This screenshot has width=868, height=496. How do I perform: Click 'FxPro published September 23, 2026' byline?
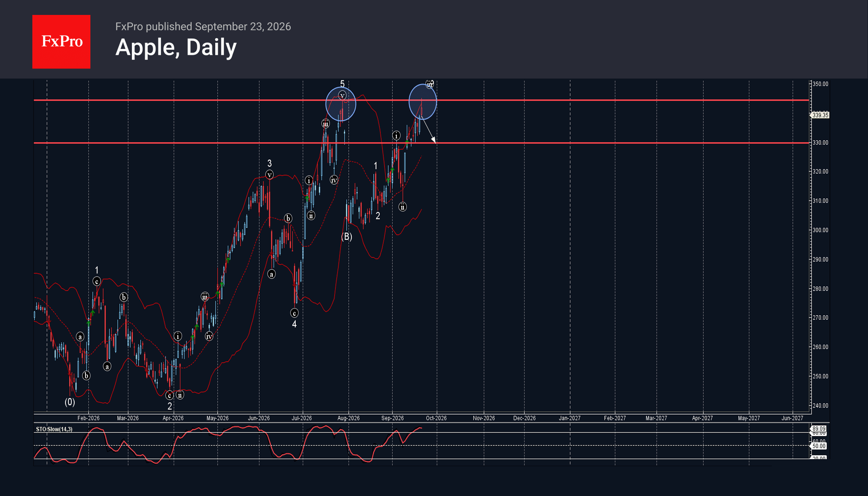coord(203,27)
